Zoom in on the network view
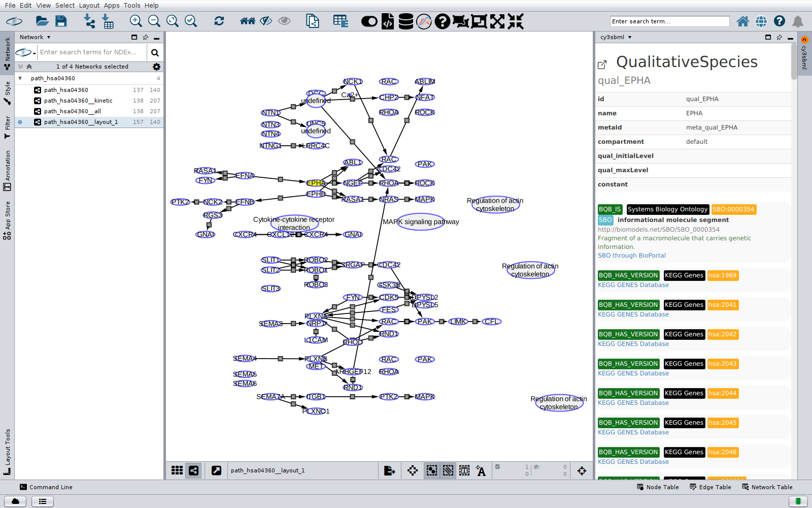The height and width of the screenshot is (508, 812). point(136,21)
